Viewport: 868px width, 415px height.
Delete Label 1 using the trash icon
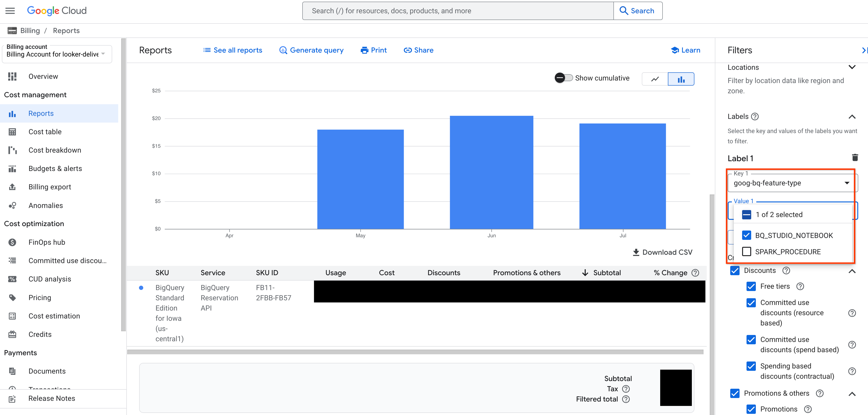point(855,157)
